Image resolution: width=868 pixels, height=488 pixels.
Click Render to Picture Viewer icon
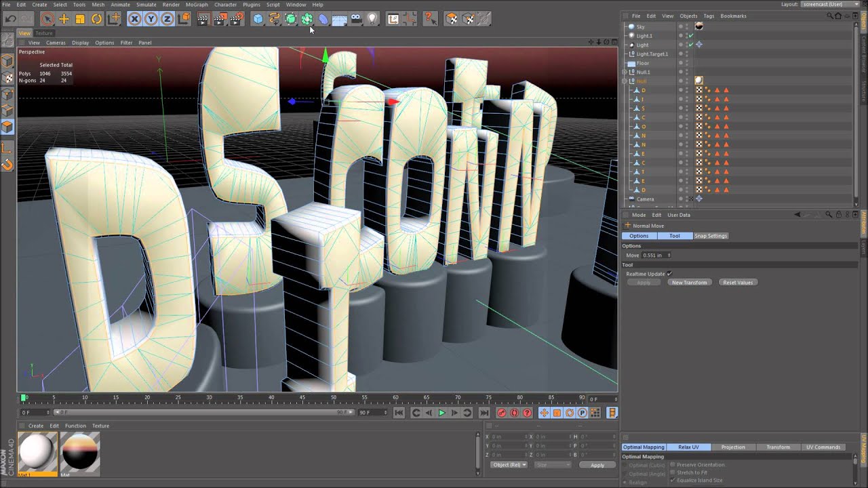click(x=220, y=19)
